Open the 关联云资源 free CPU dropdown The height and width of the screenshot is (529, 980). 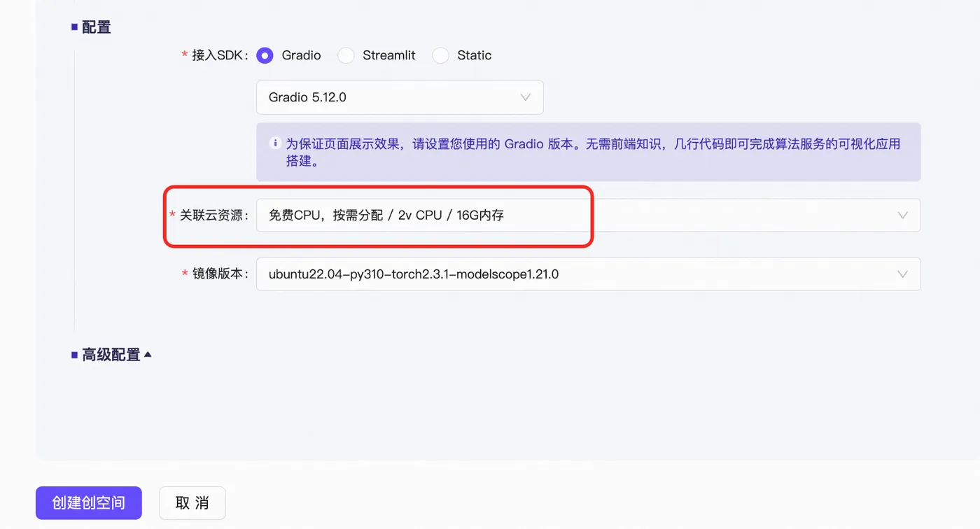coord(588,216)
